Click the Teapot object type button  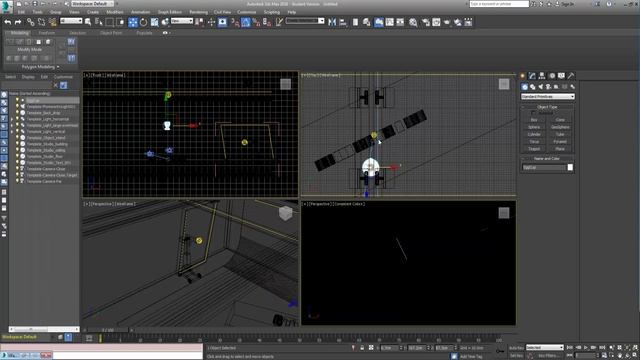[534, 149]
